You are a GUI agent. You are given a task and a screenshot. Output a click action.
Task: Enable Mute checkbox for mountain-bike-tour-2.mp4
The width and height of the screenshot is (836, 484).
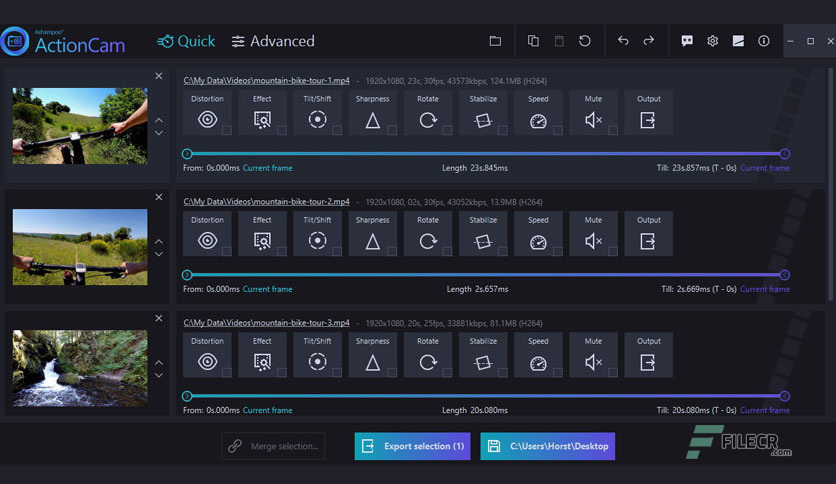[x=613, y=251]
